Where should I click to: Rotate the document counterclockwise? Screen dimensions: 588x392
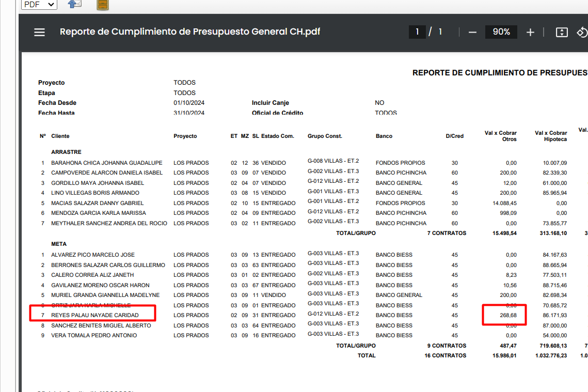click(x=582, y=32)
